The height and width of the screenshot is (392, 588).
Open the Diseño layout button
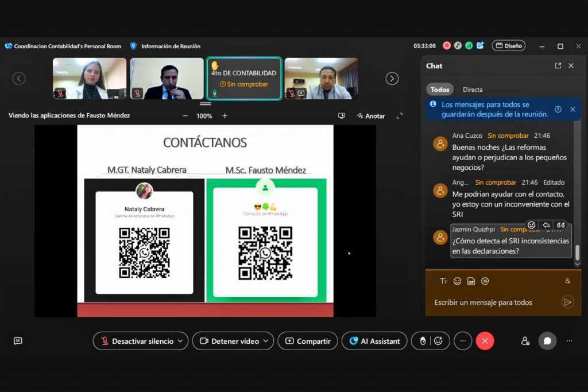click(x=509, y=46)
